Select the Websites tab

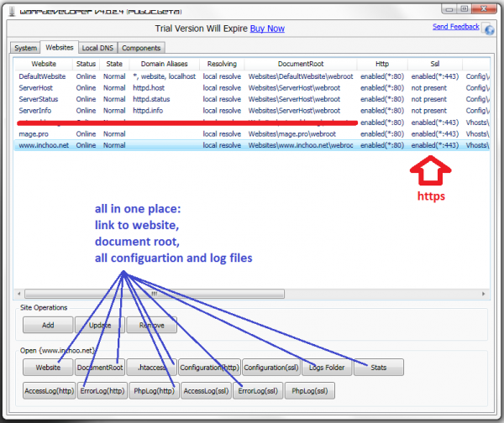[x=60, y=48]
